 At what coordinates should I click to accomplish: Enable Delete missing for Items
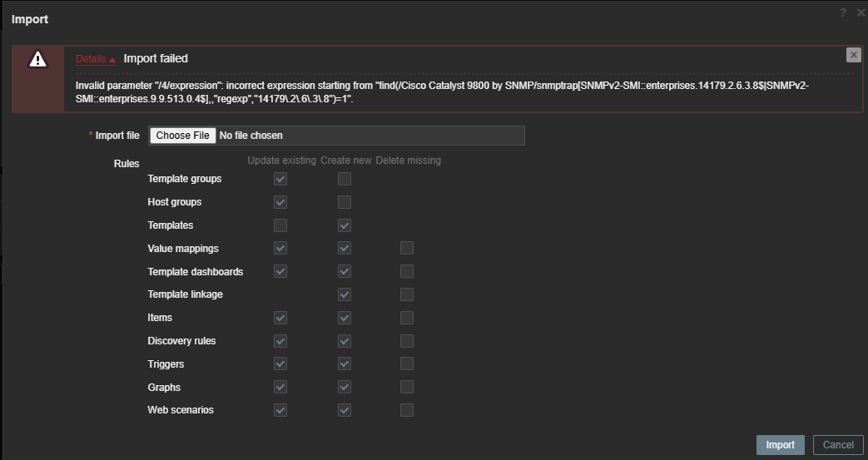[407, 318]
